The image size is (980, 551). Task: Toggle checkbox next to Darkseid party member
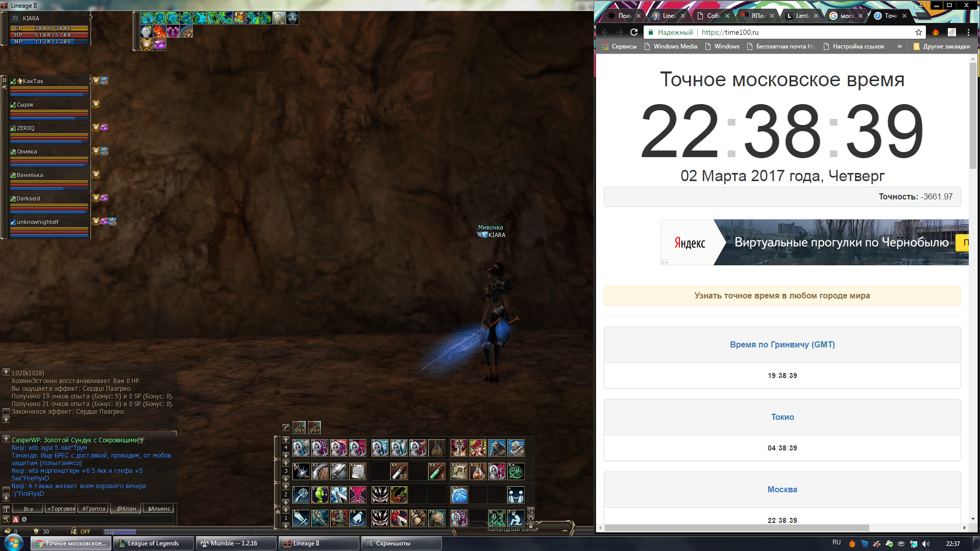pyautogui.click(x=13, y=198)
